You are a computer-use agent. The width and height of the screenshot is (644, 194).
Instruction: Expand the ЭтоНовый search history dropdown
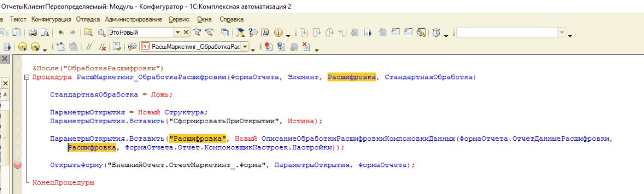178,33
